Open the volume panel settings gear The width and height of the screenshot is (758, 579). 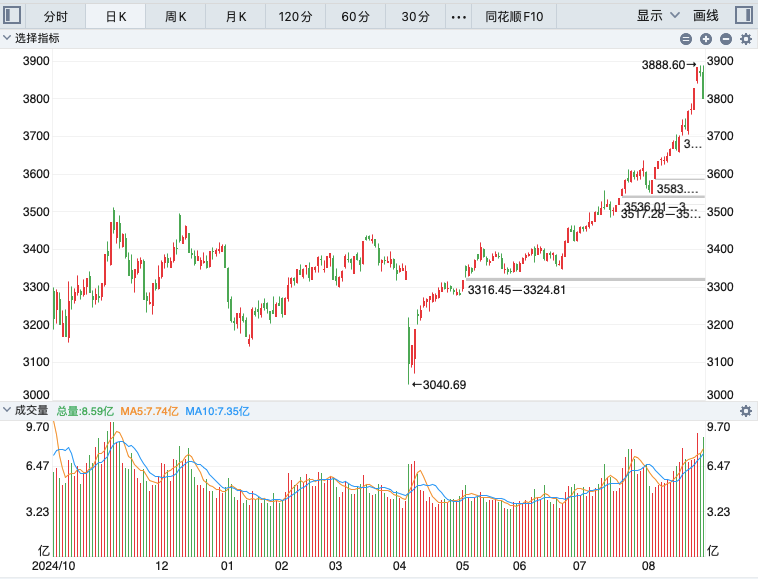(x=746, y=411)
